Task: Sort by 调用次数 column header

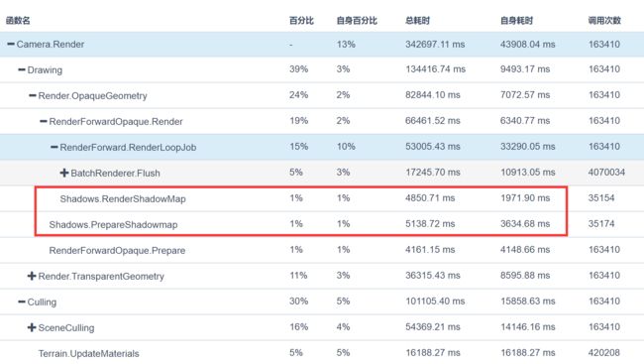Action: [604, 20]
